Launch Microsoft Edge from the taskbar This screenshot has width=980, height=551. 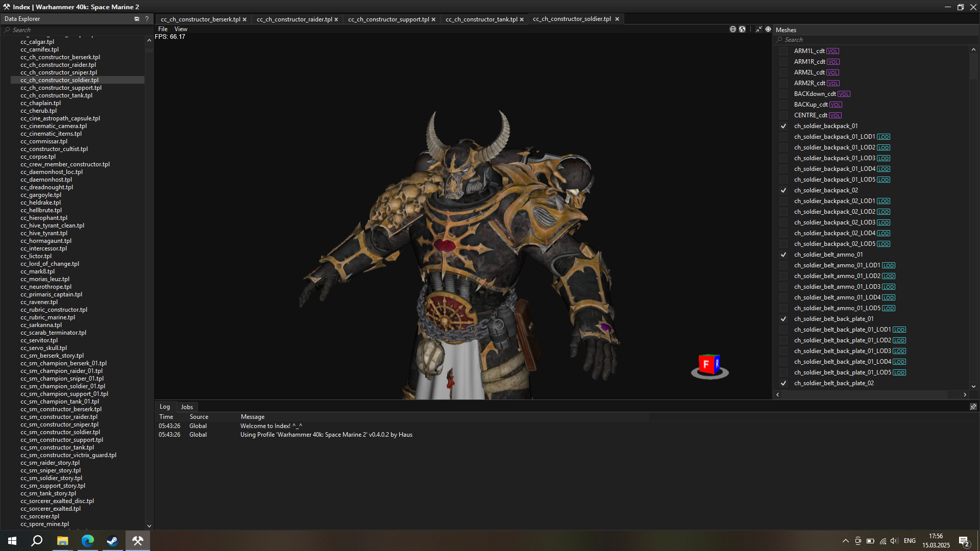(x=88, y=541)
